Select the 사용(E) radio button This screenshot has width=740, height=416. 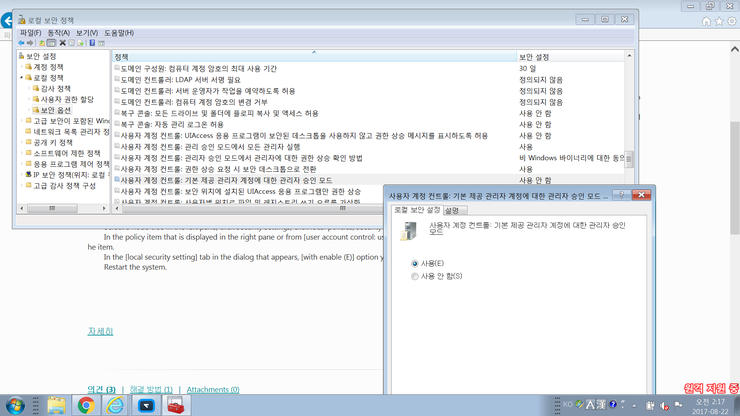coord(415,264)
